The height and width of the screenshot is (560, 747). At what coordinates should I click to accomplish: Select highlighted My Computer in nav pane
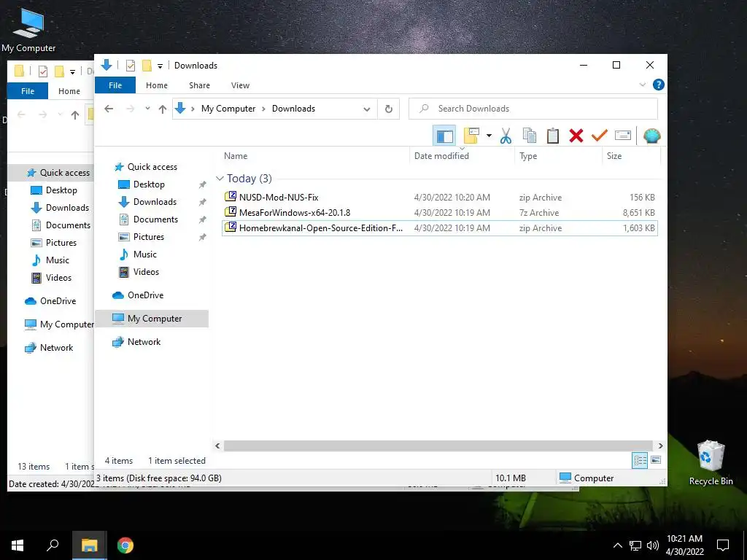(152, 319)
